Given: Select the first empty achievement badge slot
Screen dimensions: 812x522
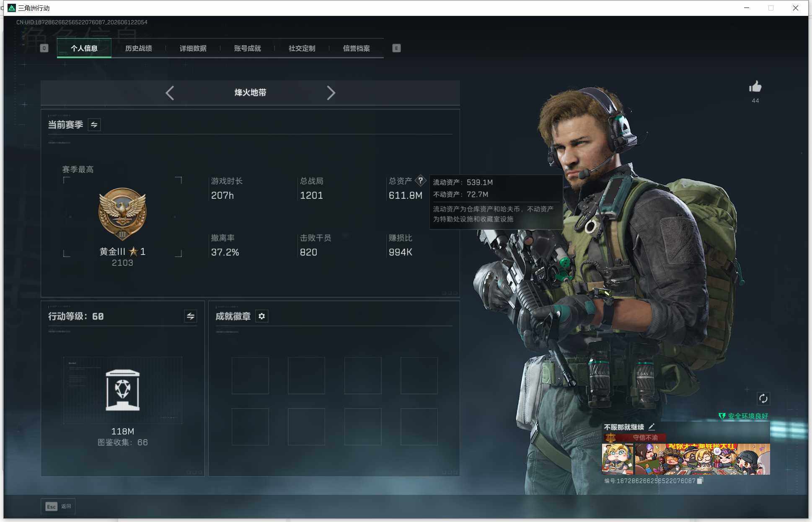Looking at the screenshot, I should coord(250,375).
